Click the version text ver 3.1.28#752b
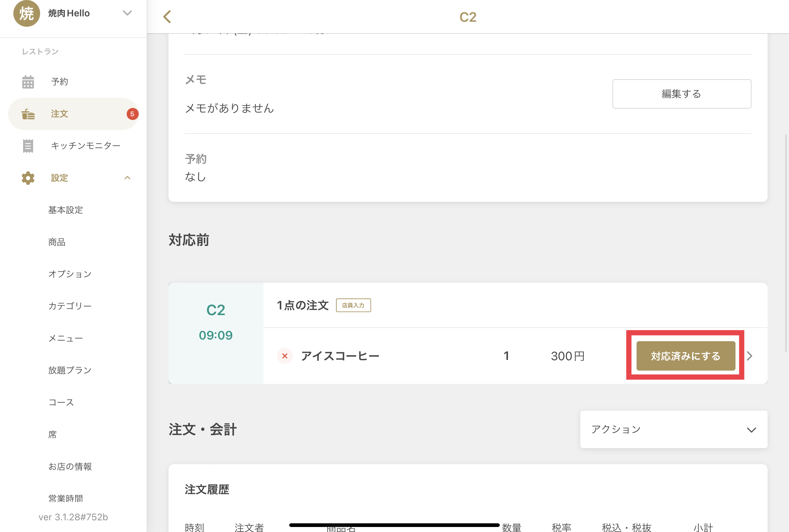The width and height of the screenshot is (789, 532). pos(73,517)
